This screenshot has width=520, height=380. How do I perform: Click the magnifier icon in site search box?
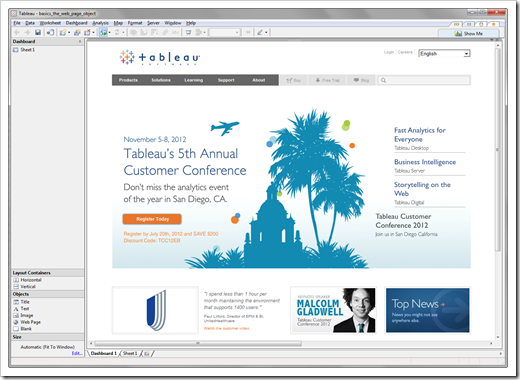[383, 80]
